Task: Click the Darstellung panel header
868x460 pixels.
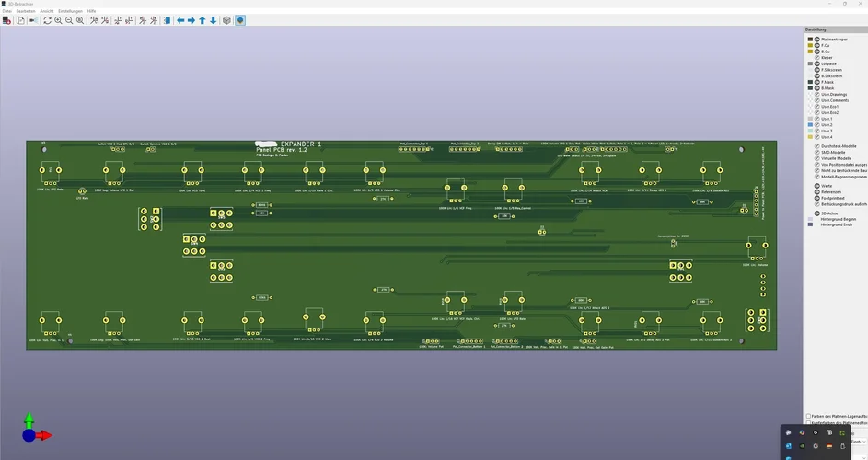Action: tap(836, 29)
